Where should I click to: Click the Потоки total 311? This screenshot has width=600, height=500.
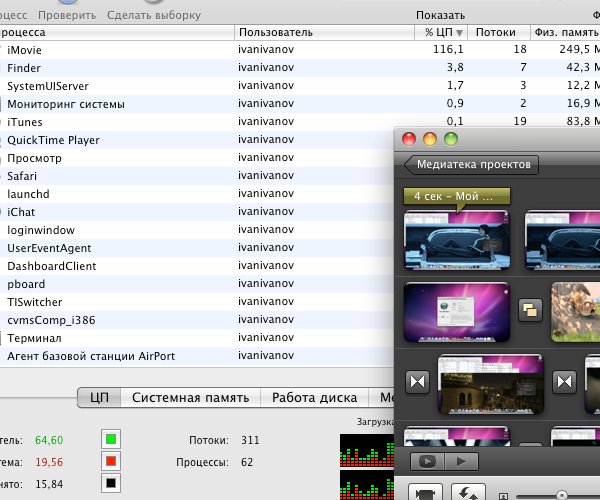pos(250,440)
